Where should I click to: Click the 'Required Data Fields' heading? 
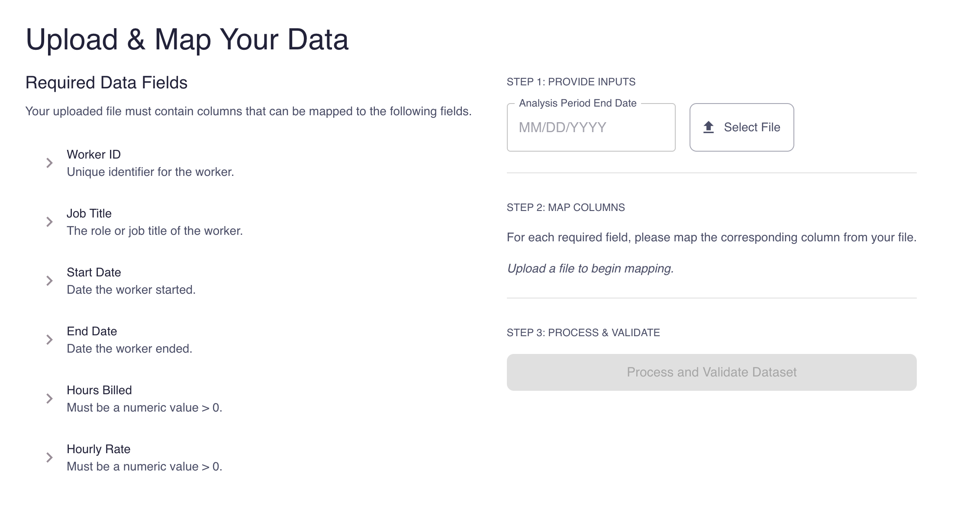106,83
